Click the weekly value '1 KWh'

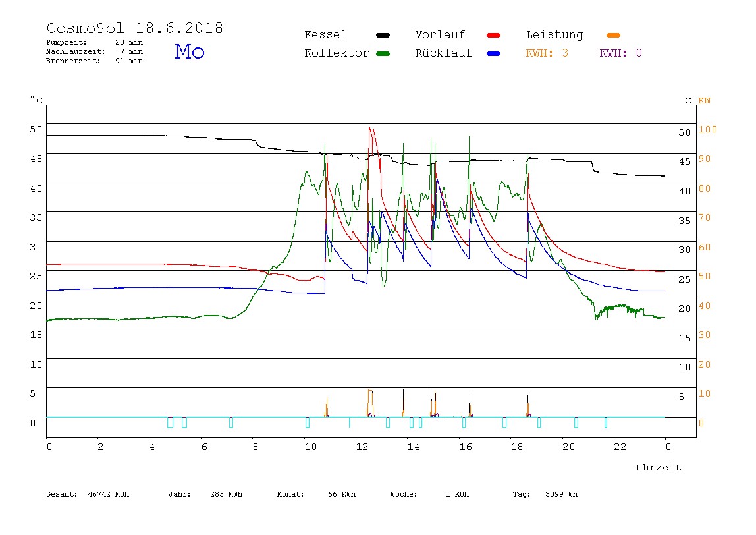click(x=458, y=494)
